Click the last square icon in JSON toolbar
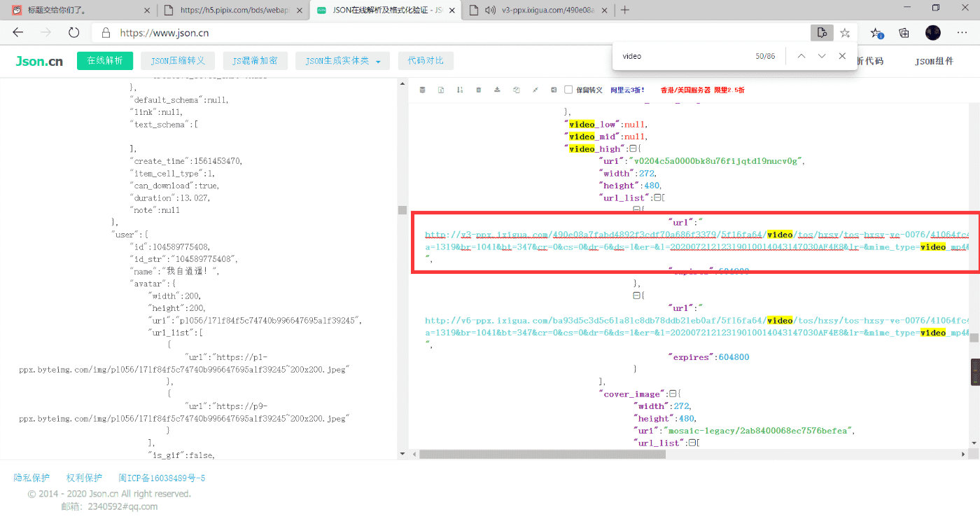980x526 pixels. [554, 90]
